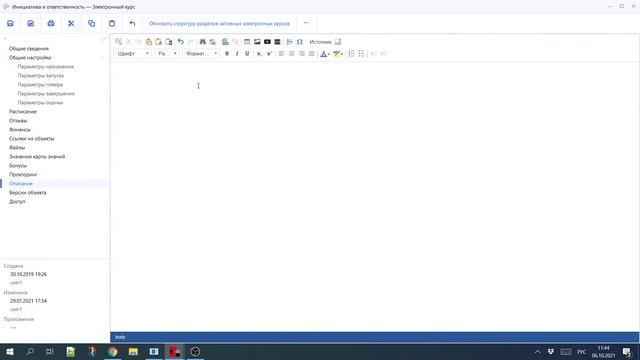The height and width of the screenshot is (360, 640).
Task: Open Параметры назначения subsection
Action: click(x=46, y=67)
